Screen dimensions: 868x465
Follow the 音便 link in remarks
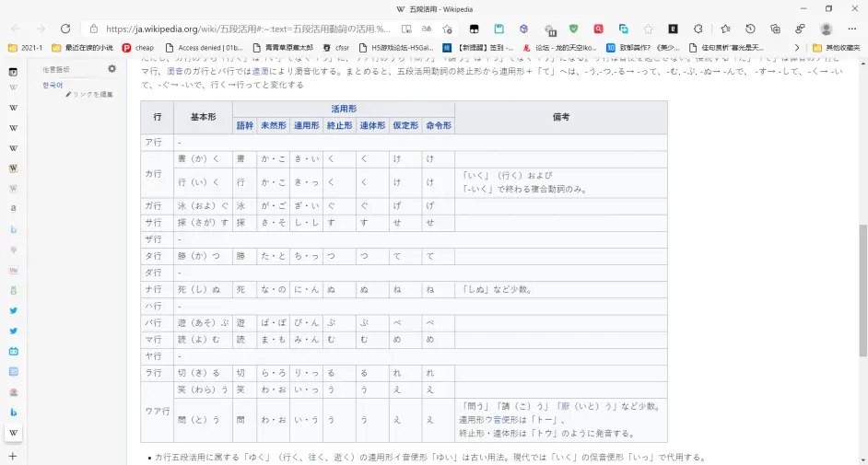click(x=501, y=420)
